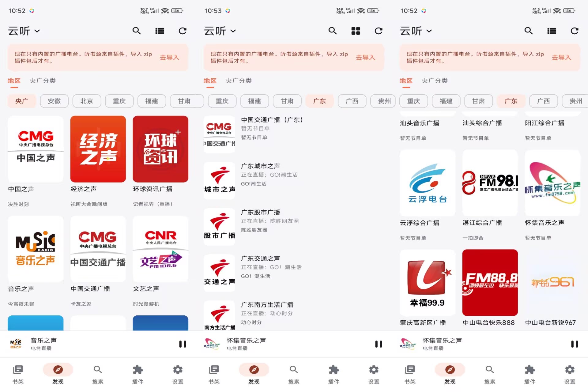
Task: Expand 云听 source dropdown in middle screen
Action: [x=220, y=31]
